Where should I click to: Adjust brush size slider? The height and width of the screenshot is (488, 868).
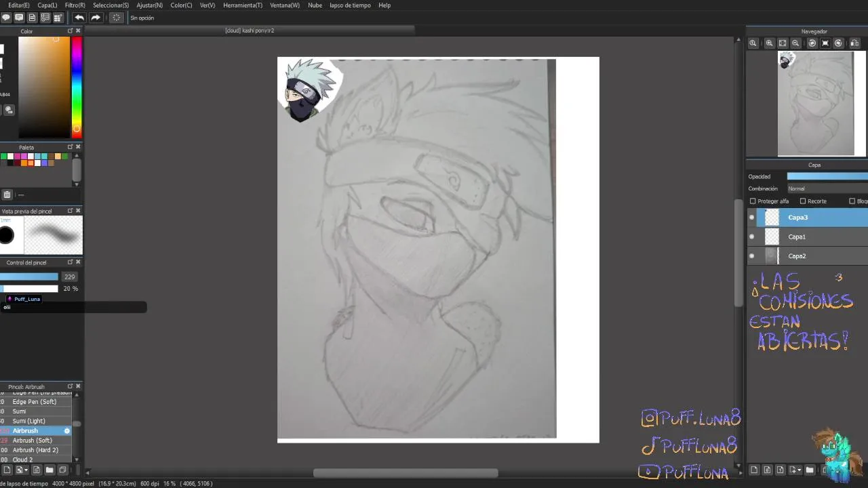(29, 277)
